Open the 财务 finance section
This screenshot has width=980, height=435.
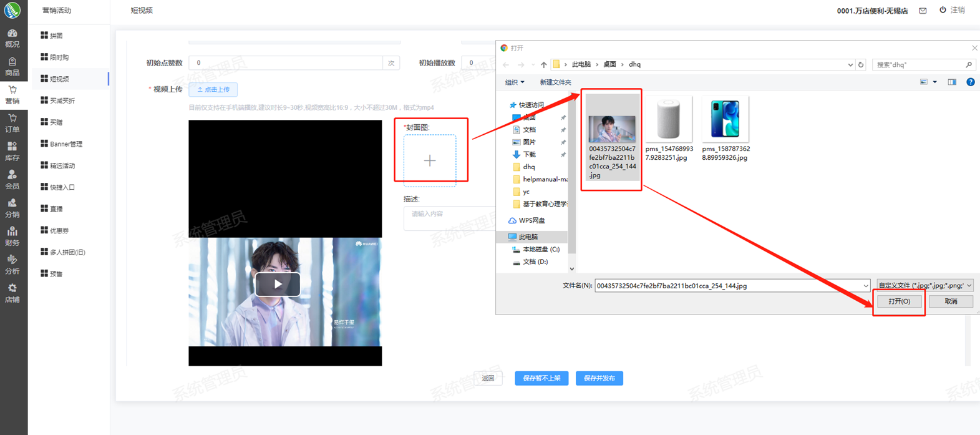click(12, 237)
